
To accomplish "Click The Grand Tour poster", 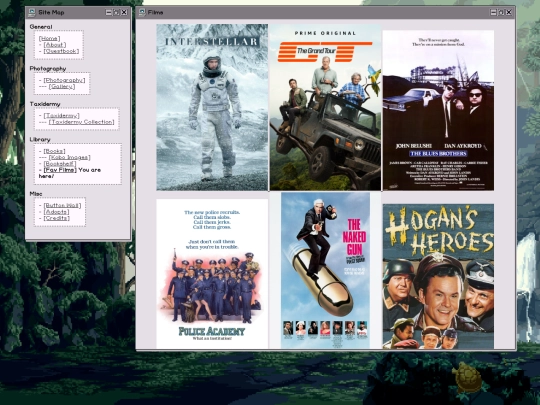I will coord(325,107).
